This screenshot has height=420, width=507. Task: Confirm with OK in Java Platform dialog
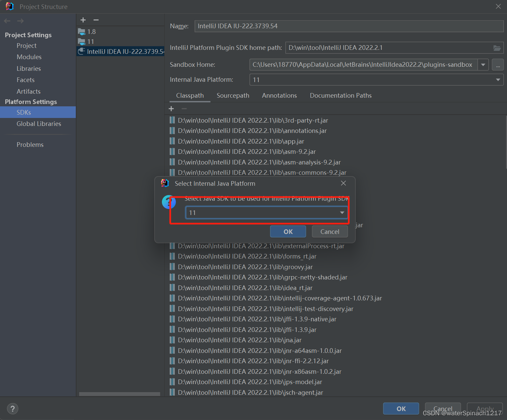click(288, 232)
